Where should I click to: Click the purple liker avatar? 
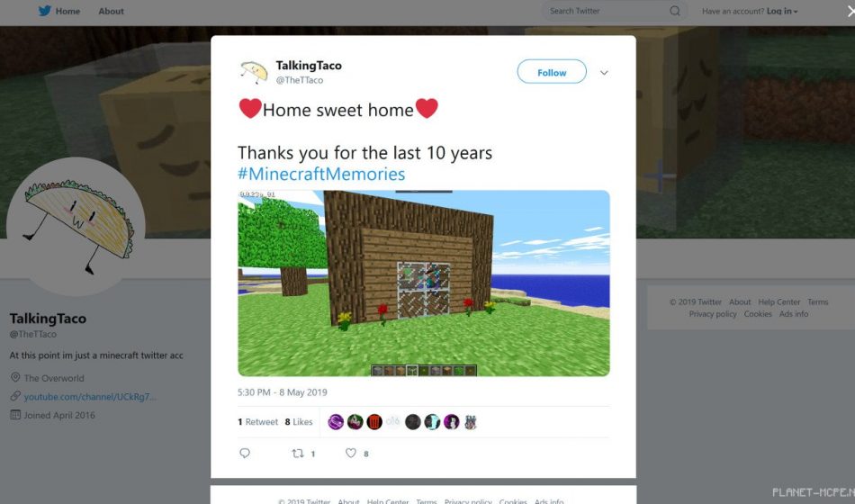pos(336,421)
